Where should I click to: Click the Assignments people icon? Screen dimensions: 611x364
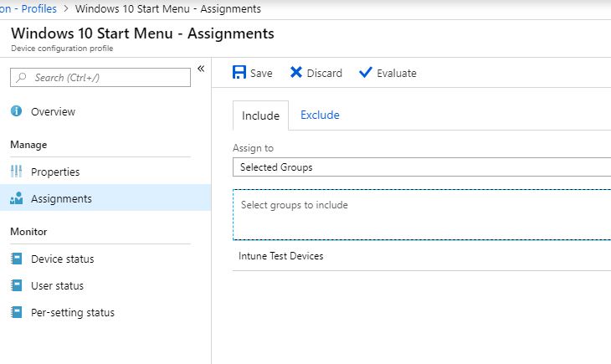[x=16, y=198]
